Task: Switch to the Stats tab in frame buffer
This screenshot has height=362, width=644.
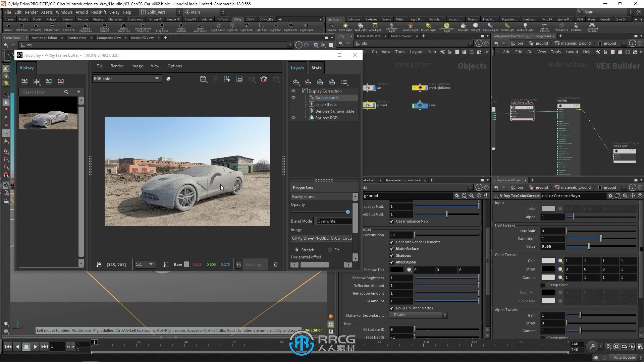Action: 316,67
